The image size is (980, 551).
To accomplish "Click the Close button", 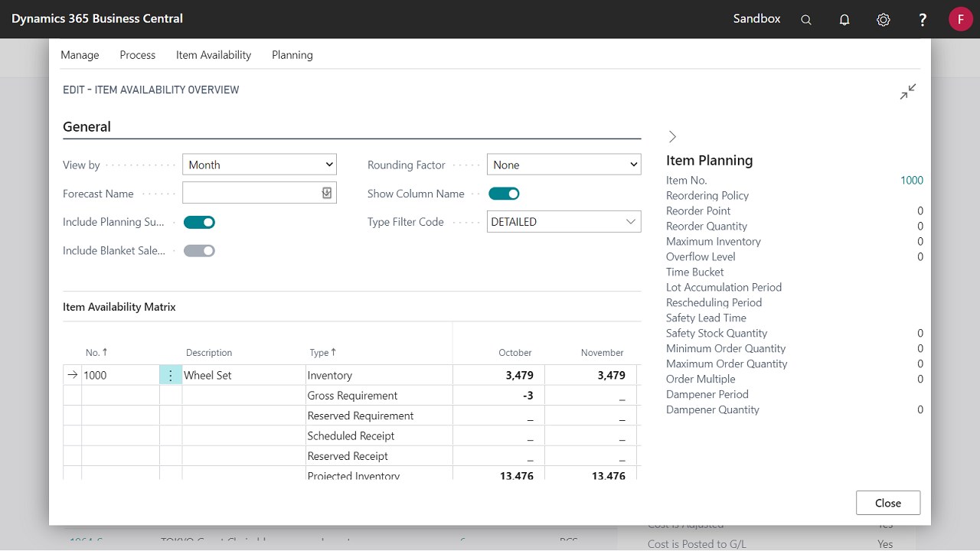I will [x=888, y=503].
